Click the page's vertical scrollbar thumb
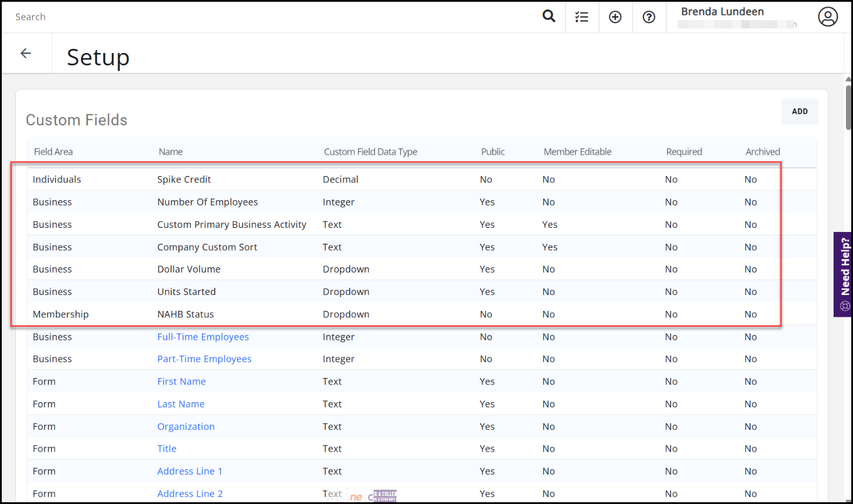The image size is (853, 504). (x=848, y=106)
